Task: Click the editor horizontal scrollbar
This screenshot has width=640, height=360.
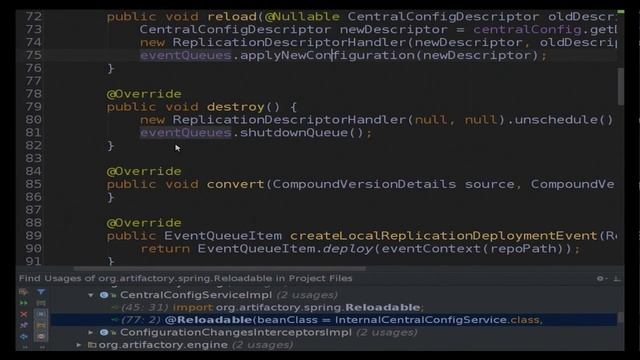Action: click(220, 269)
